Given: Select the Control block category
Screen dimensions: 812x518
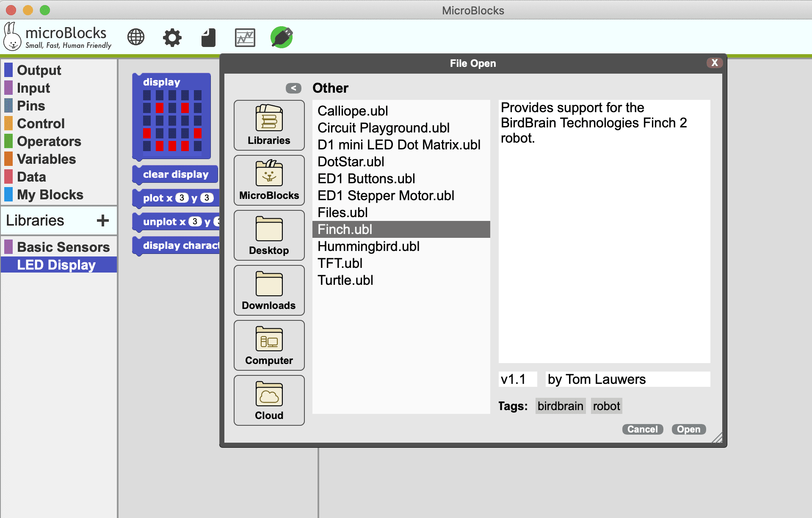Looking at the screenshot, I should click(x=41, y=124).
